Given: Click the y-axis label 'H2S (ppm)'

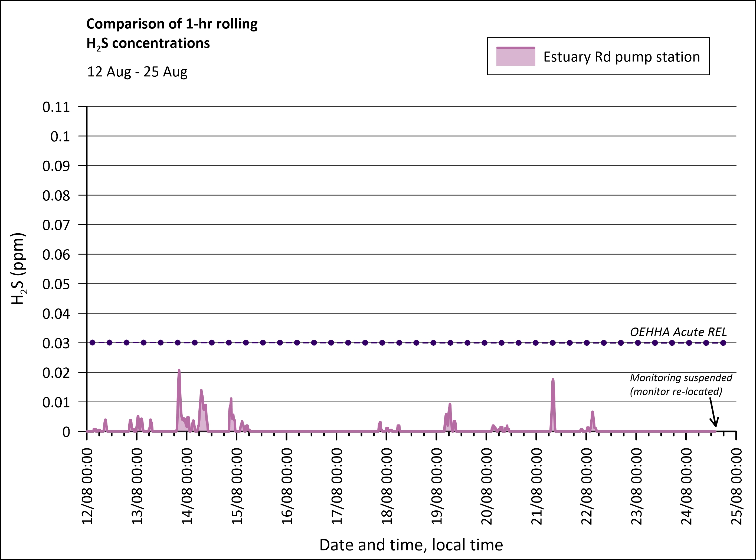Looking at the screenshot, I should click(18, 268).
